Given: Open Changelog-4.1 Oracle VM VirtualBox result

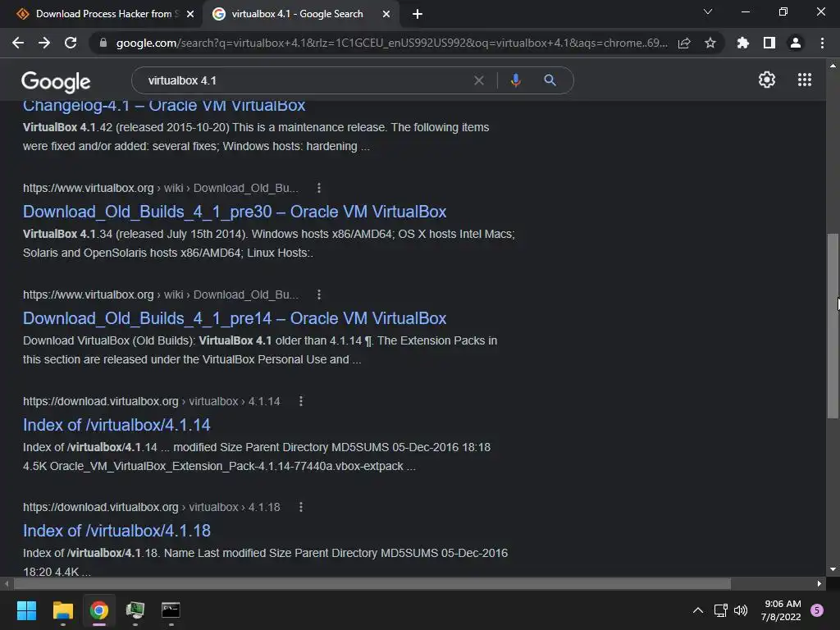Looking at the screenshot, I should 164,106.
